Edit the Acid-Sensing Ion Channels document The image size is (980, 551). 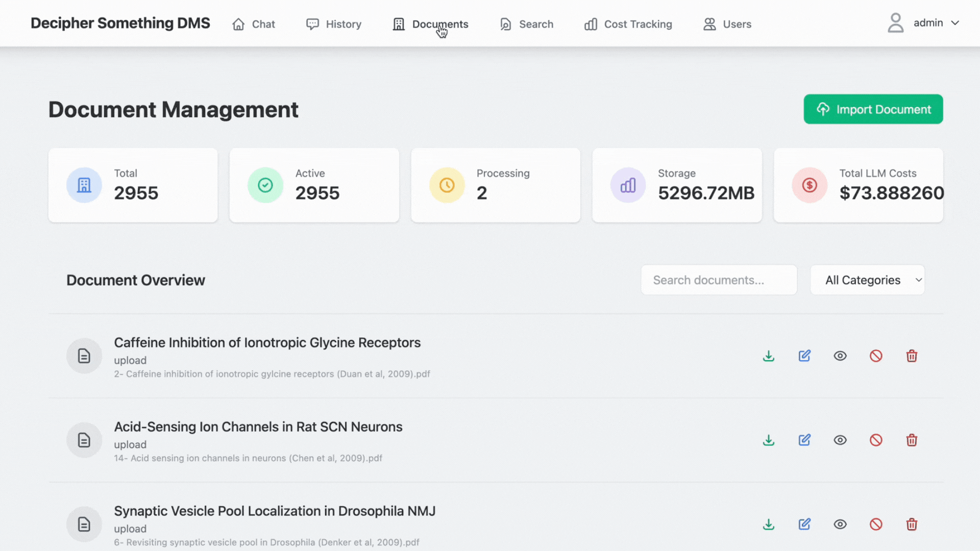pyautogui.click(x=804, y=440)
